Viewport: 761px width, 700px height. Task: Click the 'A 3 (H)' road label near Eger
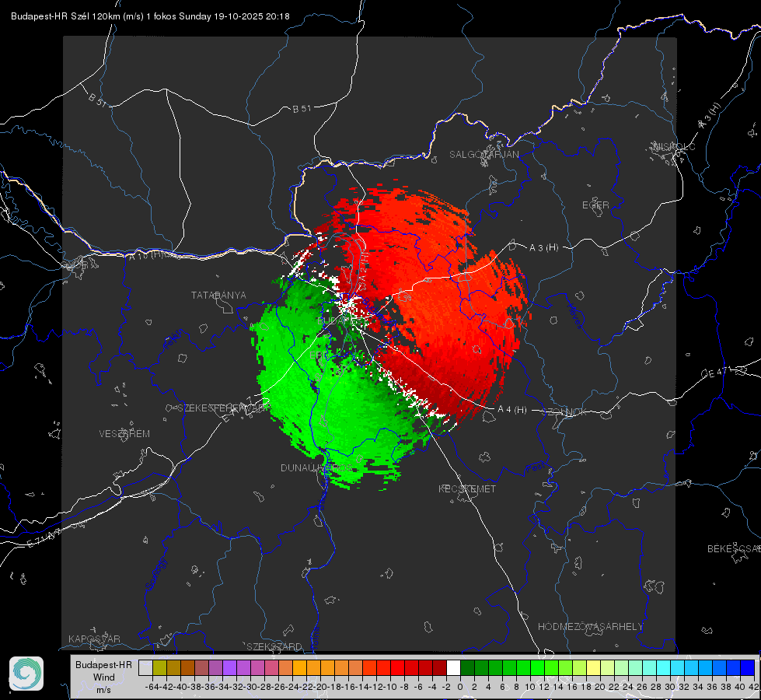click(543, 248)
